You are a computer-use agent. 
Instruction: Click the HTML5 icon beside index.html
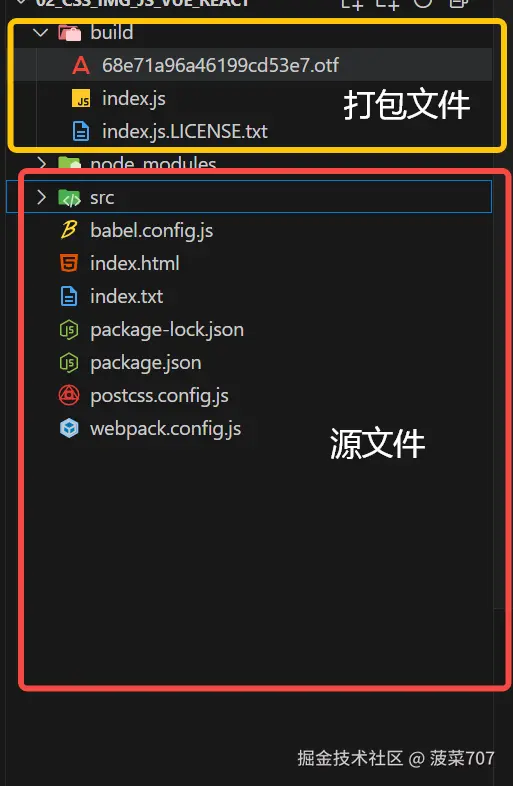coord(69,263)
